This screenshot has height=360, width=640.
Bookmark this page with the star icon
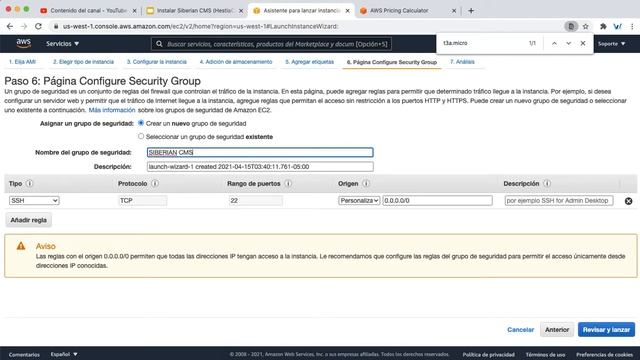(x=586, y=26)
